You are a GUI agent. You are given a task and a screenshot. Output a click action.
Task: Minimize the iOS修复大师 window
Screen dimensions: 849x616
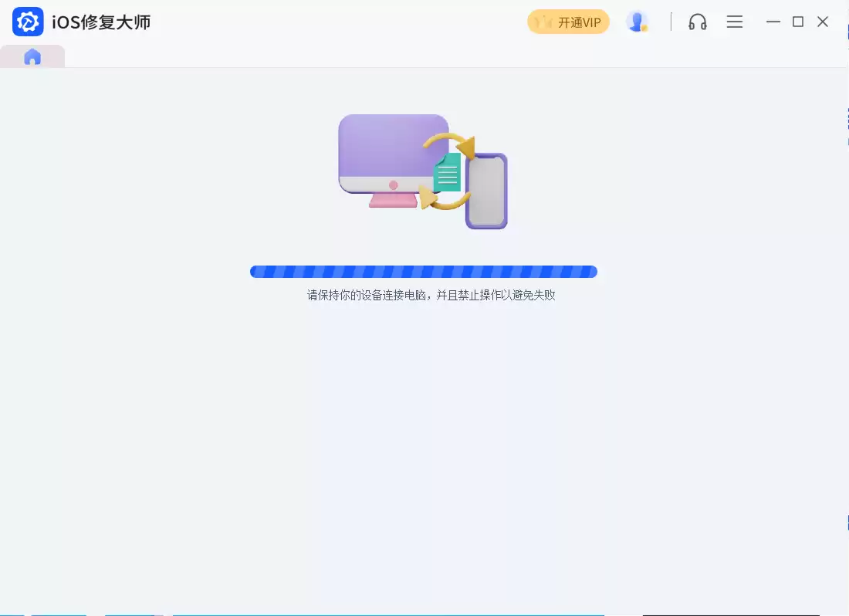tap(773, 22)
